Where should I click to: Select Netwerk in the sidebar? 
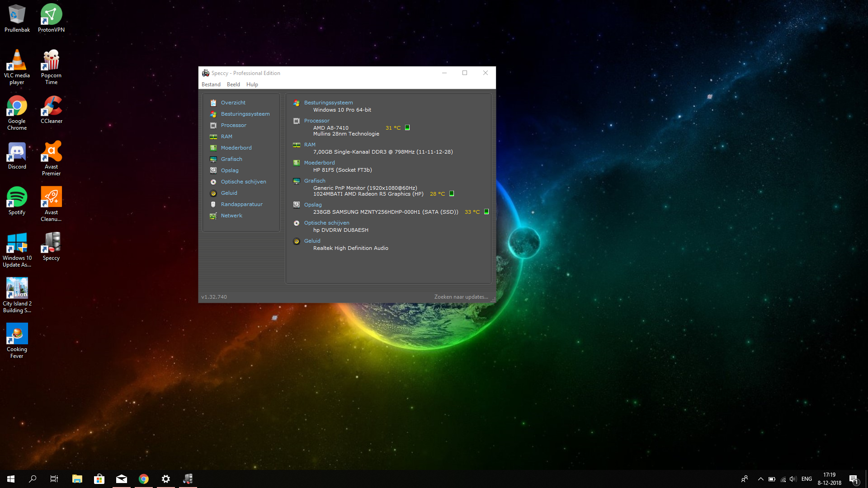(231, 216)
